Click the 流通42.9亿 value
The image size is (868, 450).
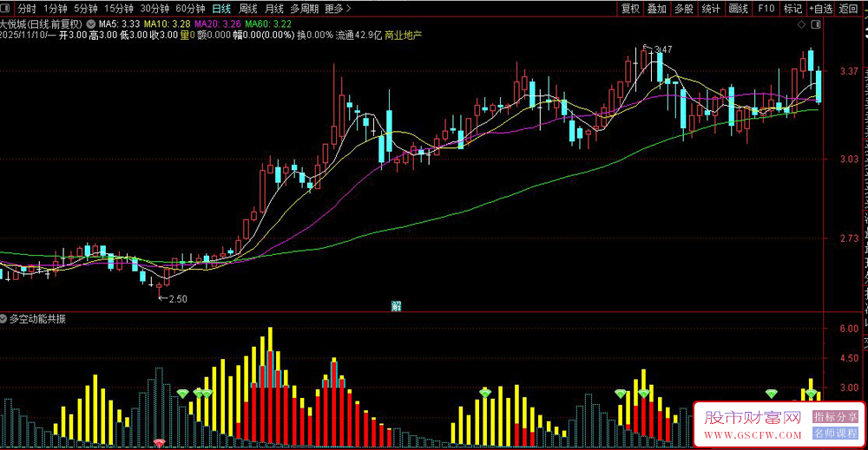pyautogui.click(x=358, y=35)
